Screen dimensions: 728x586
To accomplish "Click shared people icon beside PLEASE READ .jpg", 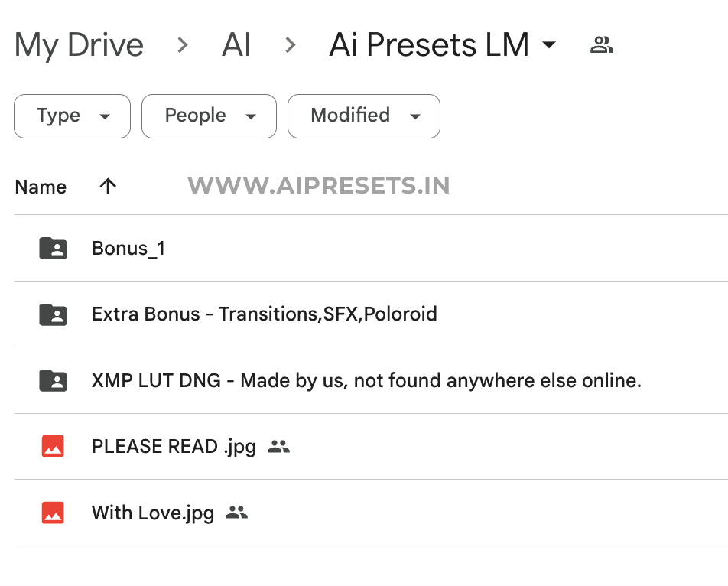I will pyautogui.click(x=278, y=447).
